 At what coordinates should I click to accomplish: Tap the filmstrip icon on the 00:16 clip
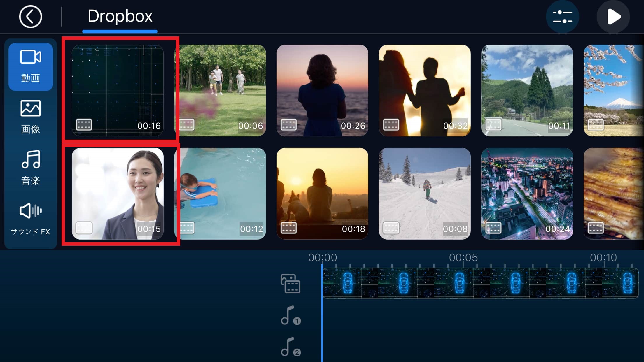click(84, 125)
